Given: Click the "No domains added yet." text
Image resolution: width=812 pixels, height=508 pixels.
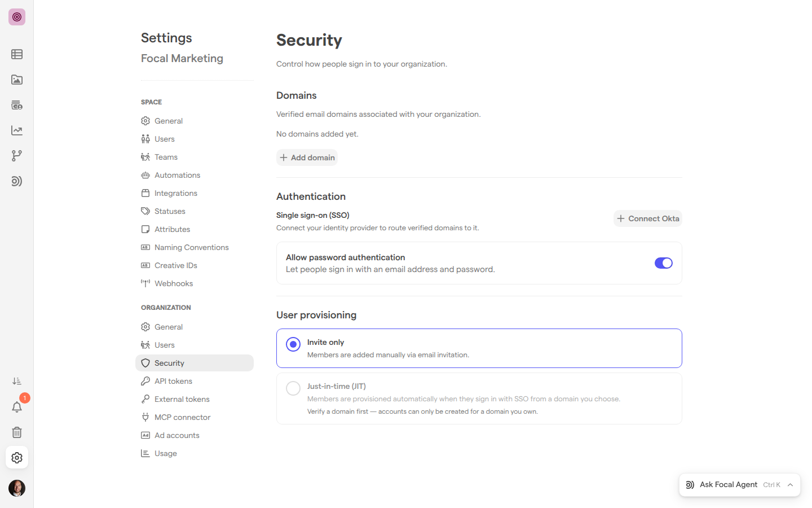Looking at the screenshot, I should point(317,134).
